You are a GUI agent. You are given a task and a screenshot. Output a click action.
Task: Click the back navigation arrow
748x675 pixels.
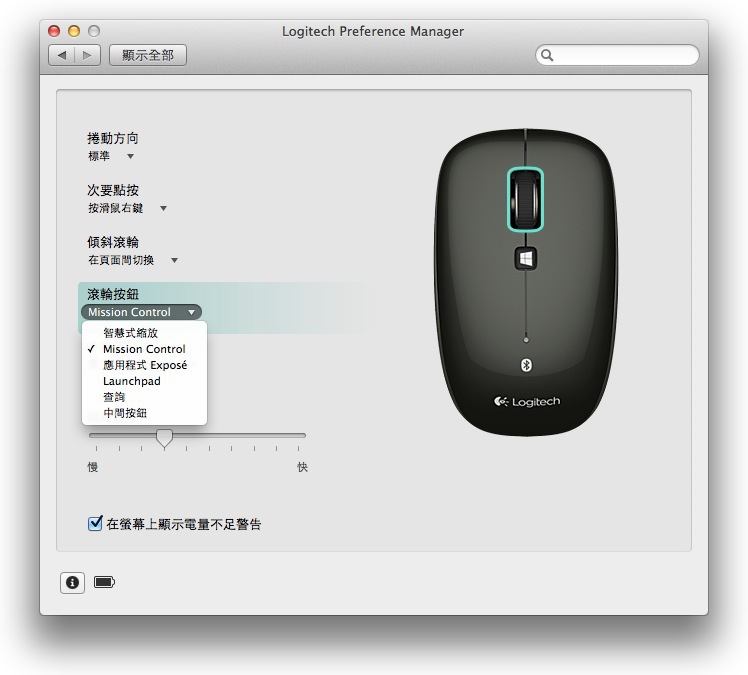coord(62,55)
